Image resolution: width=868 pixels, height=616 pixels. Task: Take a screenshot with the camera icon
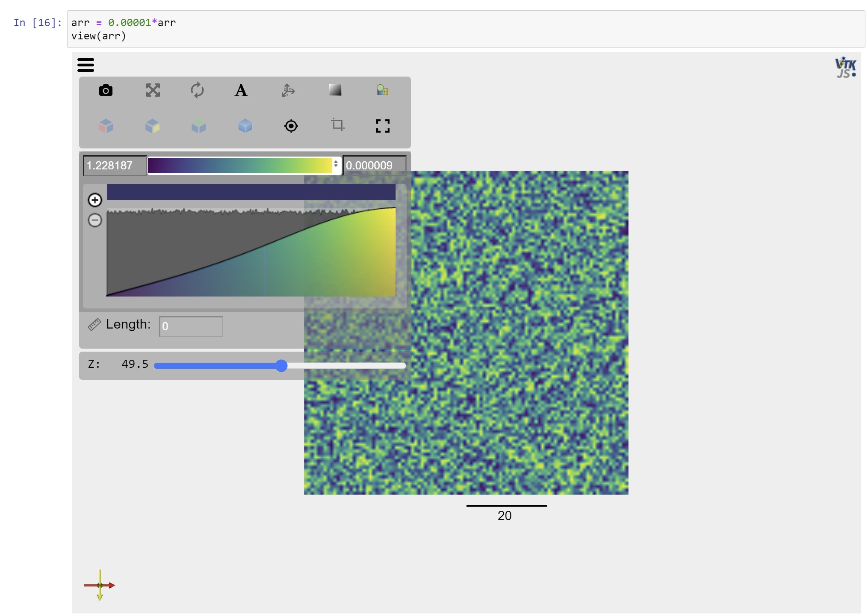pos(106,90)
